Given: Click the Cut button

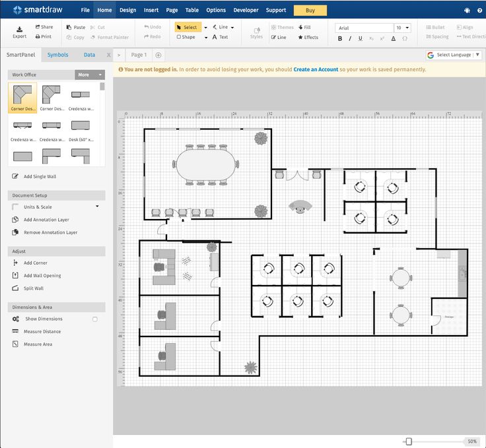Looking at the screenshot, I should click(98, 27).
